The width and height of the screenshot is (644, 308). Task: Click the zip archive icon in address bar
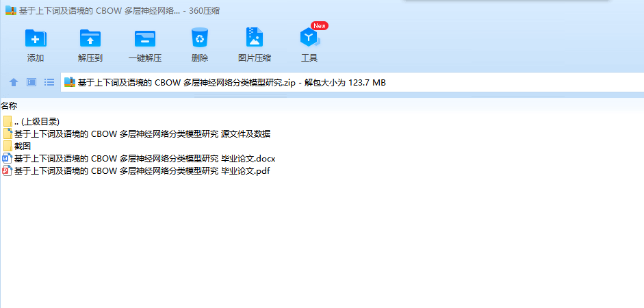click(x=70, y=82)
